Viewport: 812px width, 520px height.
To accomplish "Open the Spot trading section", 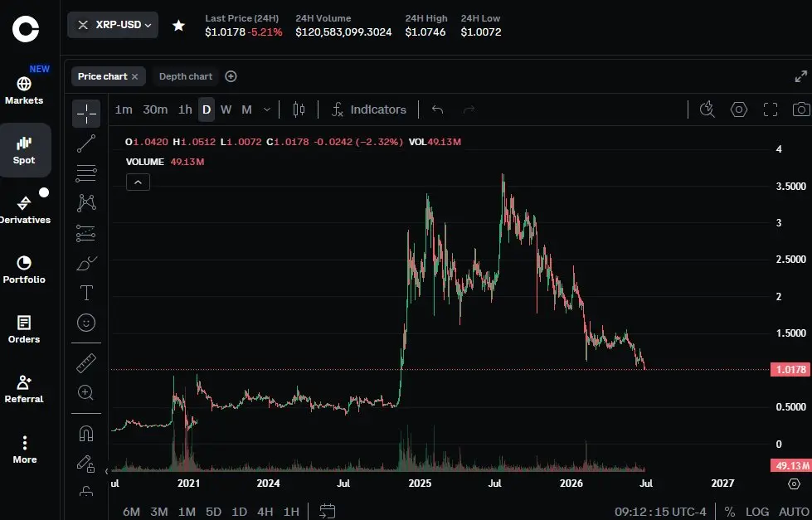I will pyautogui.click(x=24, y=150).
